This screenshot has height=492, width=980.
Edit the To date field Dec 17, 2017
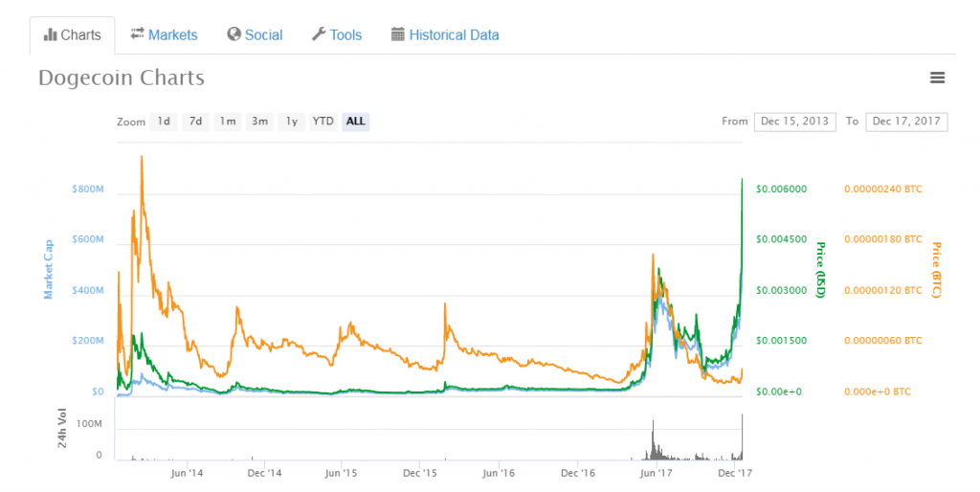(x=906, y=122)
